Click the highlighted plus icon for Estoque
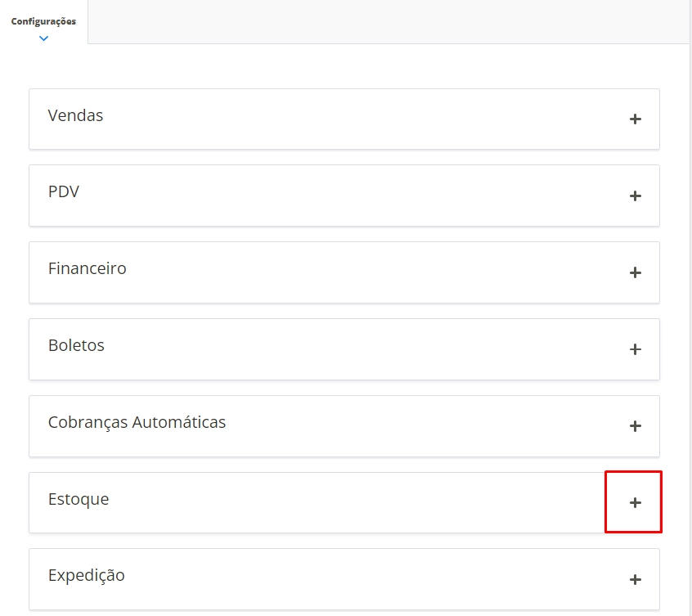 pyautogui.click(x=635, y=502)
